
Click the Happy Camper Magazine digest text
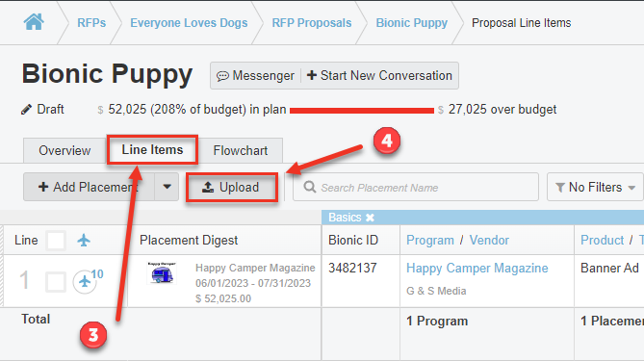click(x=255, y=268)
